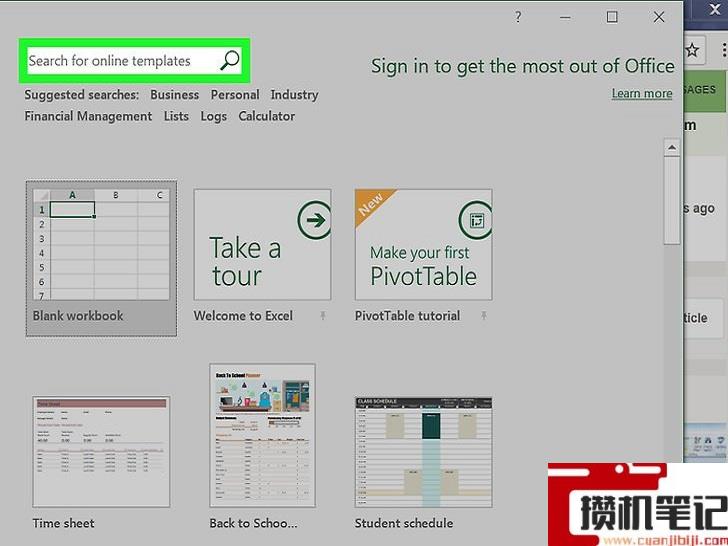
Task: Click the arrow circle on Take a tour
Action: pyautogui.click(x=314, y=220)
